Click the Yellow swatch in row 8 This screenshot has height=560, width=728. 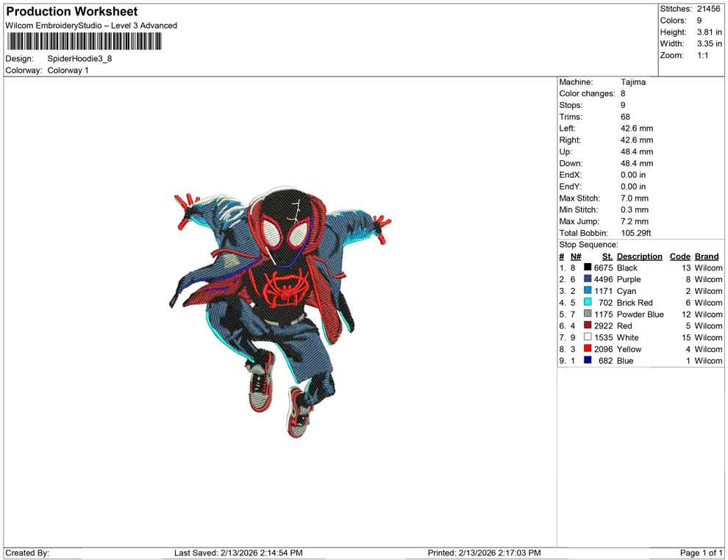point(586,349)
